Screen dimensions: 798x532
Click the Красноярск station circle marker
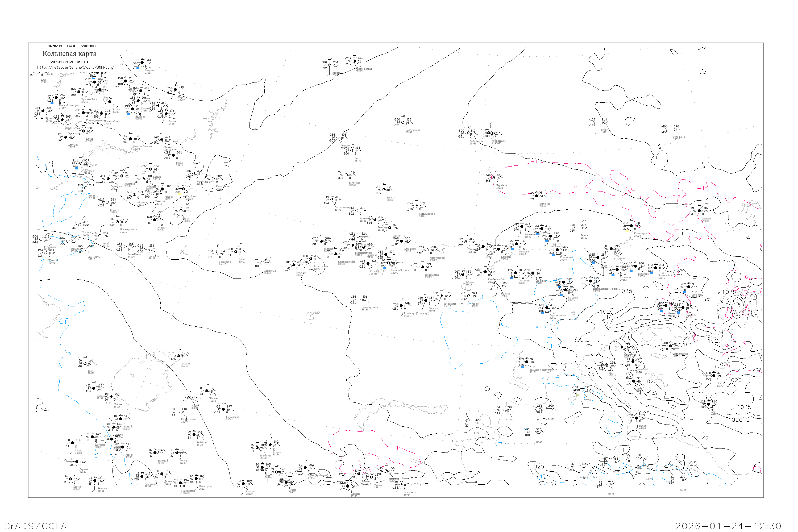[x=631, y=226]
